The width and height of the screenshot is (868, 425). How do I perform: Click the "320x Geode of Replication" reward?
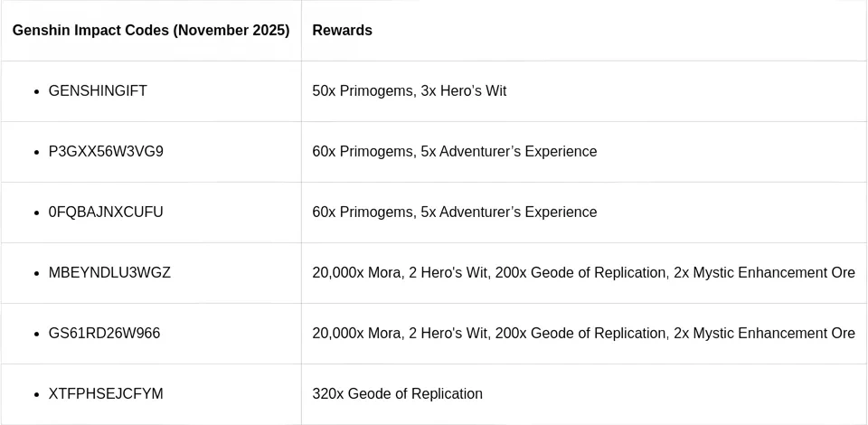(397, 394)
